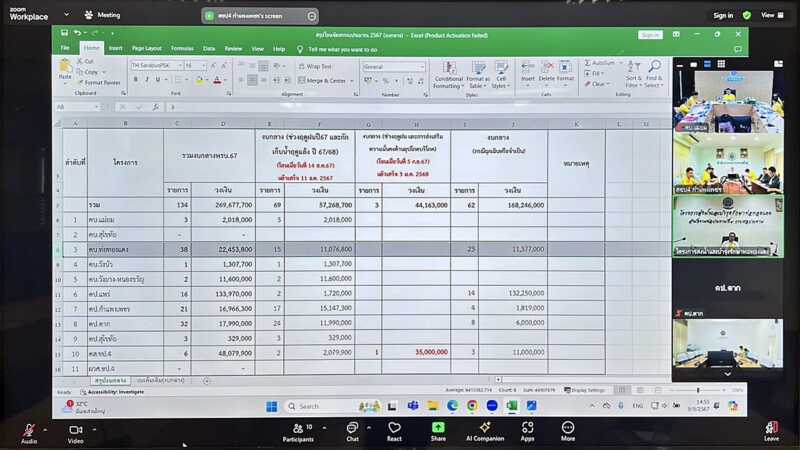Click the Share screen icon in Zoom
The width and height of the screenshot is (800, 450).
point(438,427)
